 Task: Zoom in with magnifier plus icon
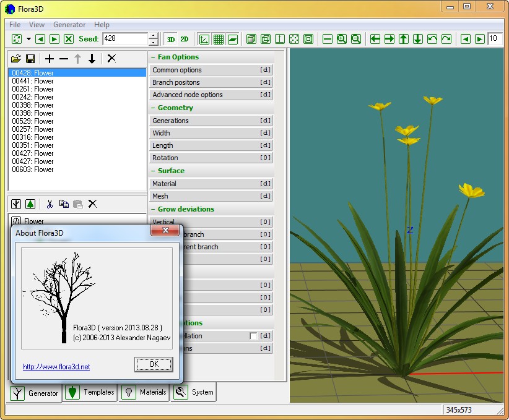click(342, 39)
